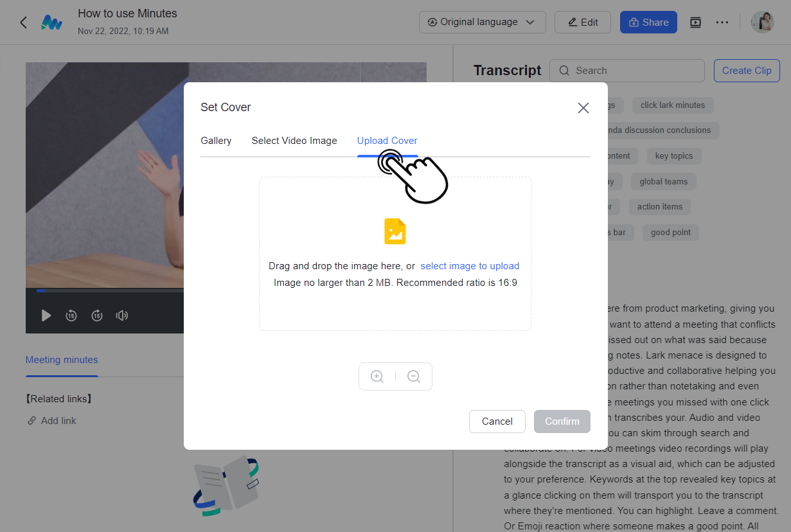Skip forward 15 seconds
This screenshot has height=532, width=791.
[x=96, y=315]
